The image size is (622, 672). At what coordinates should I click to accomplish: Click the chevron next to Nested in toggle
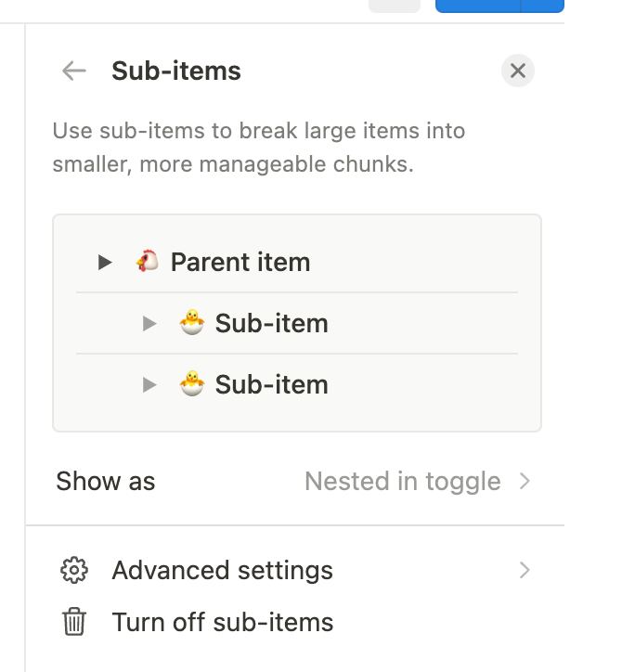pyautogui.click(x=525, y=482)
